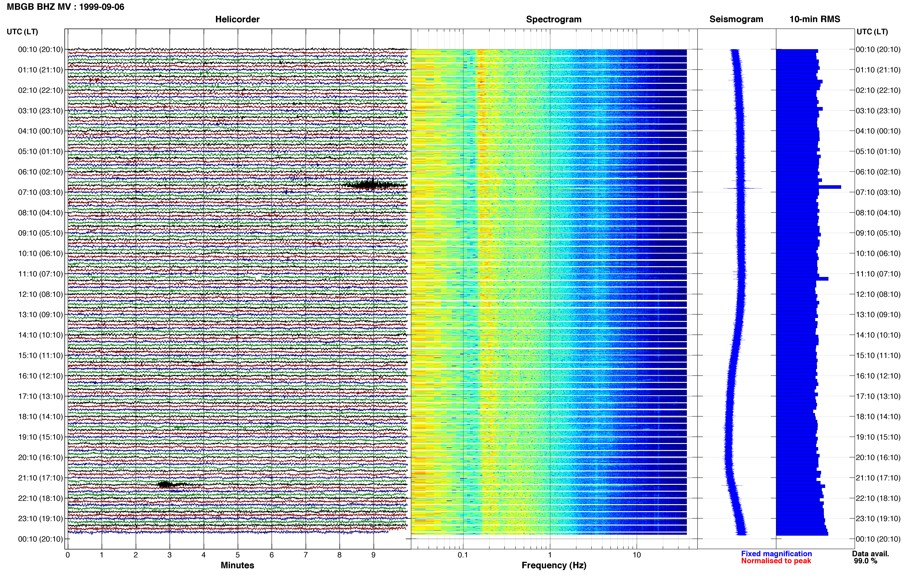Image resolution: width=924 pixels, height=578 pixels.
Task: Click the '3' tick on the Minutes axis
Action: click(x=170, y=555)
